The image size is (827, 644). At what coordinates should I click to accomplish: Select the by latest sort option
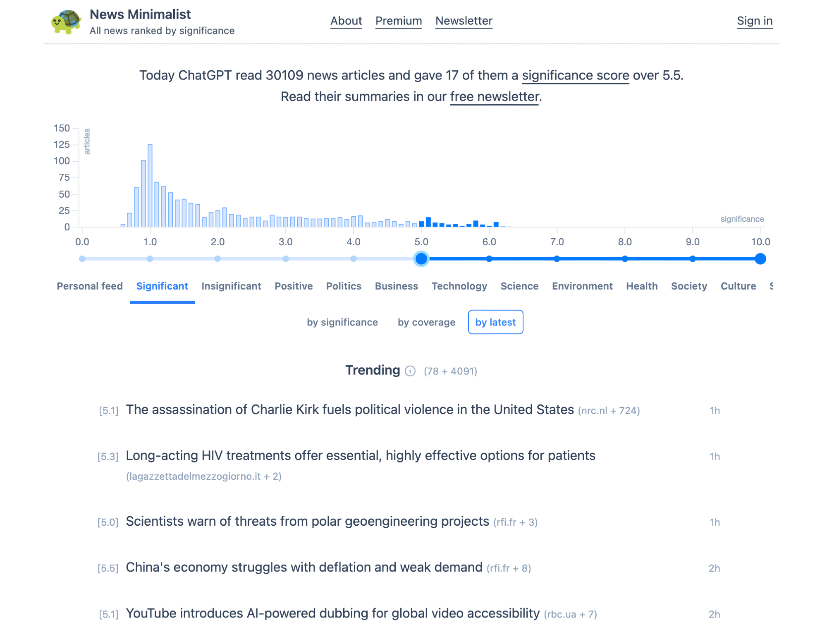(x=495, y=322)
